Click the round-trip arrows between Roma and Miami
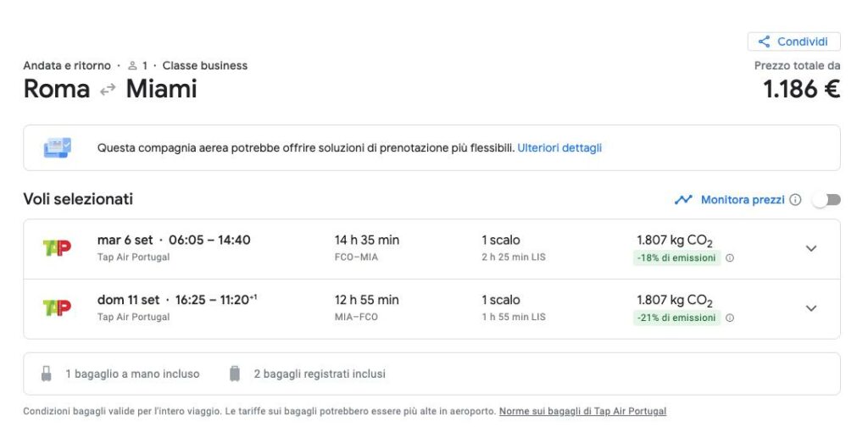The image size is (868, 432). coord(108,89)
